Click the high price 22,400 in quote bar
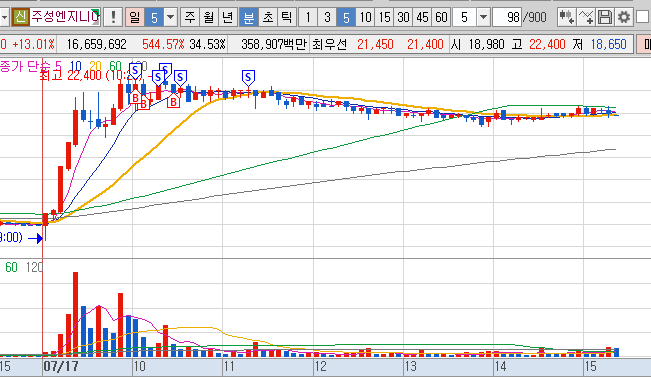The width and height of the screenshot is (651, 377). [x=547, y=44]
